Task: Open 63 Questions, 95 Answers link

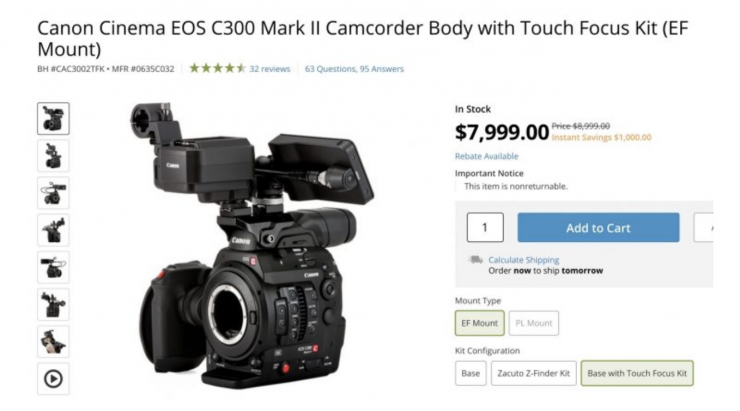Action: tap(354, 69)
